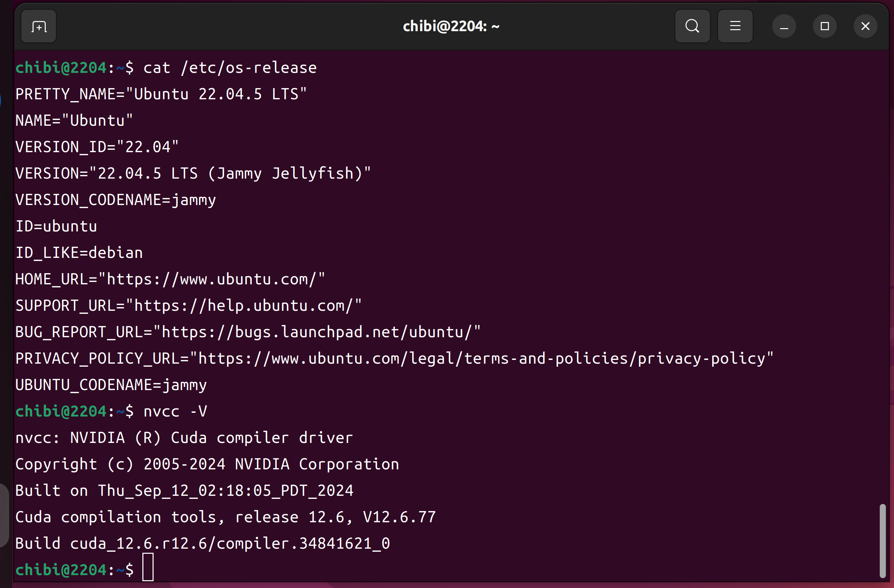Click the privacy-policy URL text

click(x=481, y=359)
